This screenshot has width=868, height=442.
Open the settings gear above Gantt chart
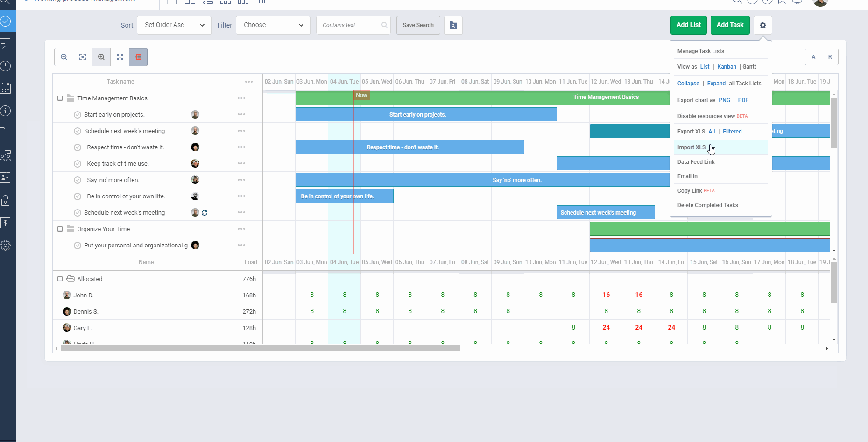(762, 25)
